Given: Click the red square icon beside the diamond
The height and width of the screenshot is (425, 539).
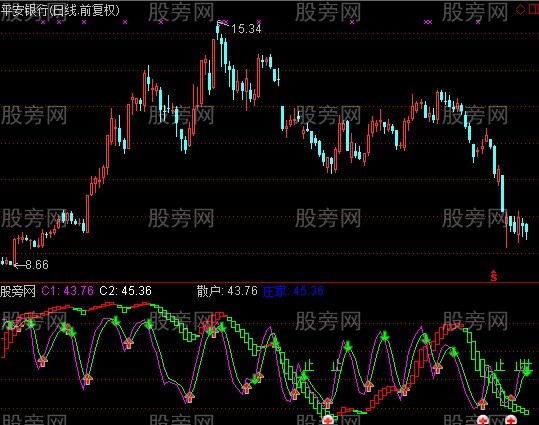Looking at the screenshot, I should (x=534, y=9).
